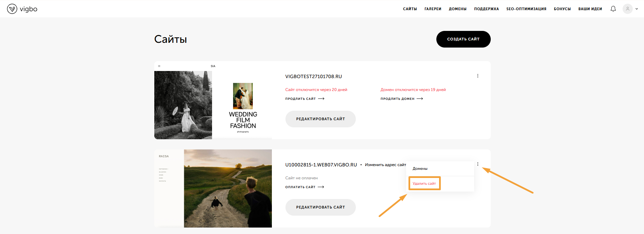Image resolution: width=644 pixels, height=234 pixels.
Task: Click the Vigbo logo icon
Action: pyautogui.click(x=12, y=9)
